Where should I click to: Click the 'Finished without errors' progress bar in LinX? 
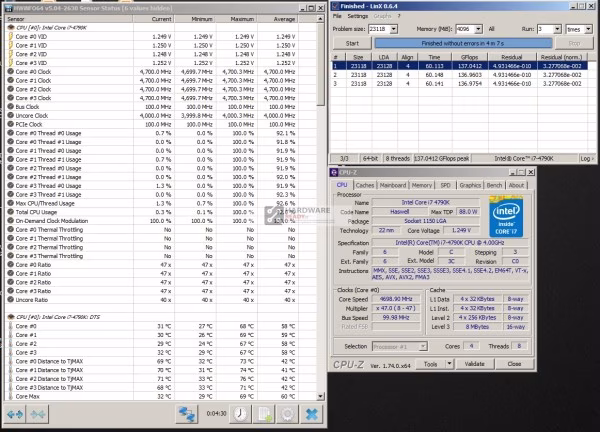pyautogui.click(x=463, y=43)
